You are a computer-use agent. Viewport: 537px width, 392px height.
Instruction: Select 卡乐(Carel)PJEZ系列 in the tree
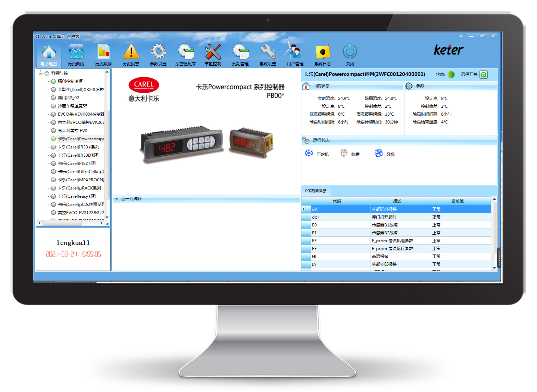(77, 164)
